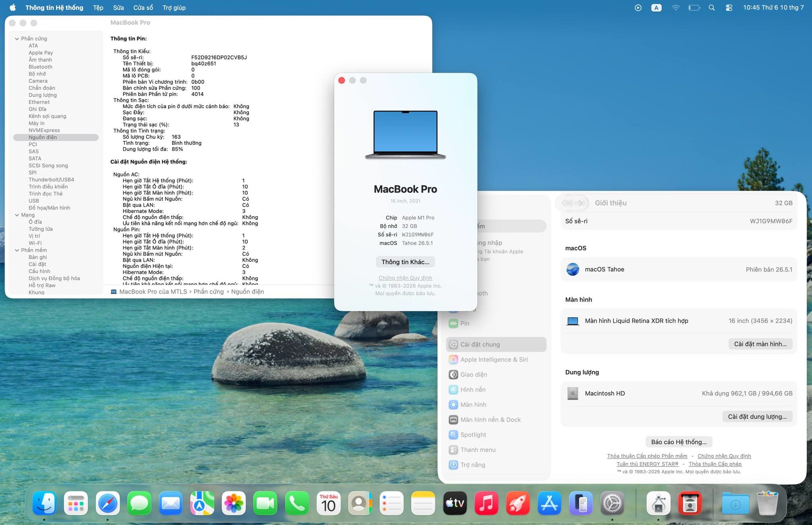Image resolution: width=812 pixels, height=525 pixels.
Task: Open Thỏa thuận Cấp phép Phần mềm link
Action: (647, 456)
